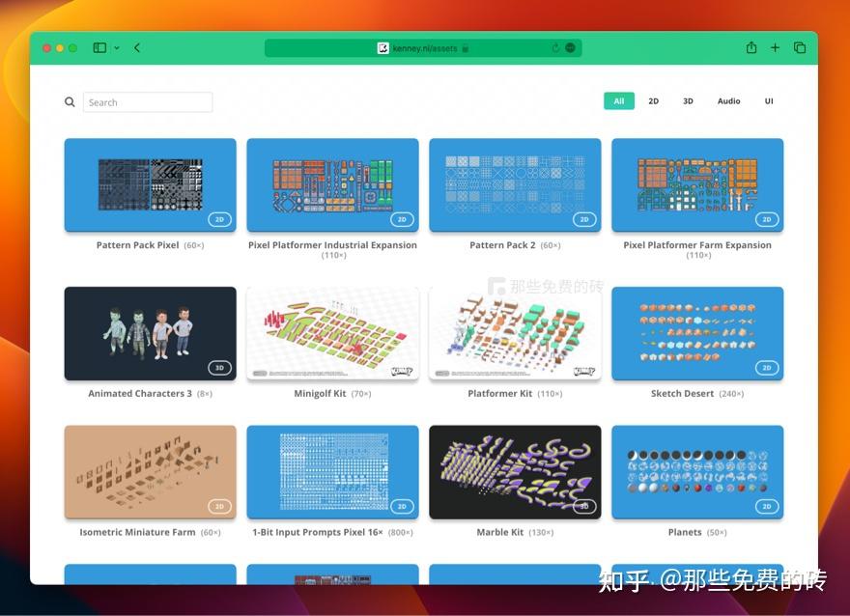Click 2D badge on Planets card
This screenshot has width=850, height=616.
[x=767, y=507]
